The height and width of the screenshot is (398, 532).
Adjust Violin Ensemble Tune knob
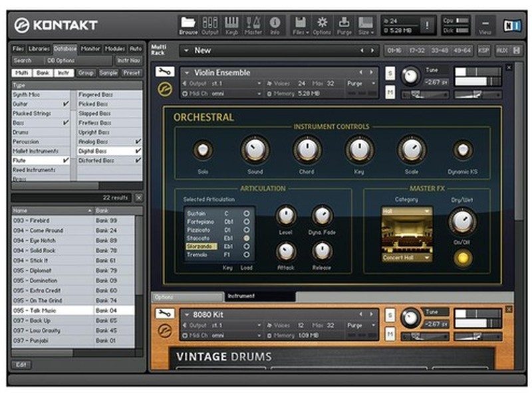tap(410, 76)
